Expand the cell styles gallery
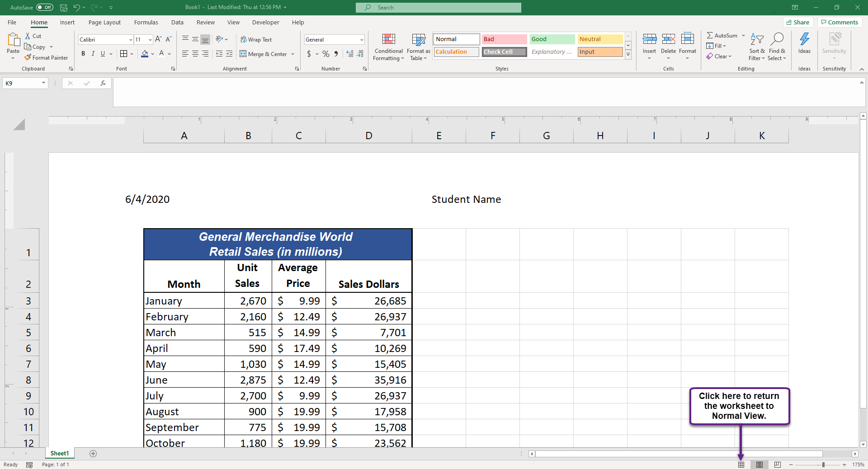 coord(628,54)
